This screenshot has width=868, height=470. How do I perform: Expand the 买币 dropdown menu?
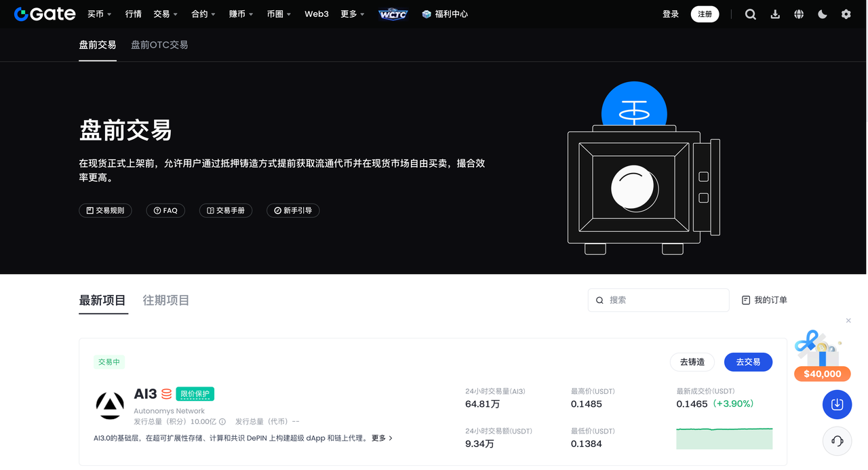100,14
